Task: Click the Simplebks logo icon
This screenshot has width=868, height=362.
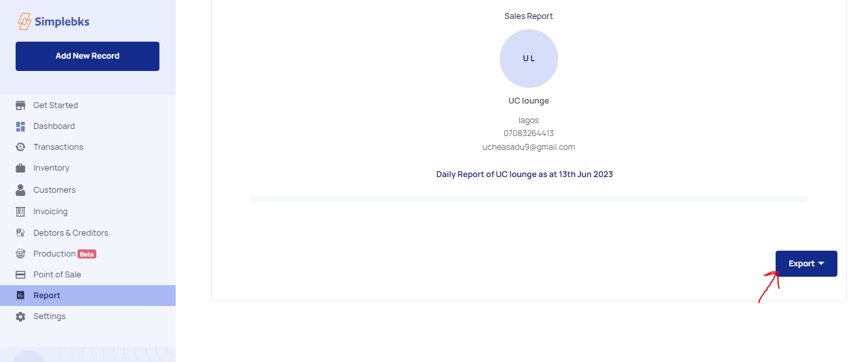Action: point(24,21)
